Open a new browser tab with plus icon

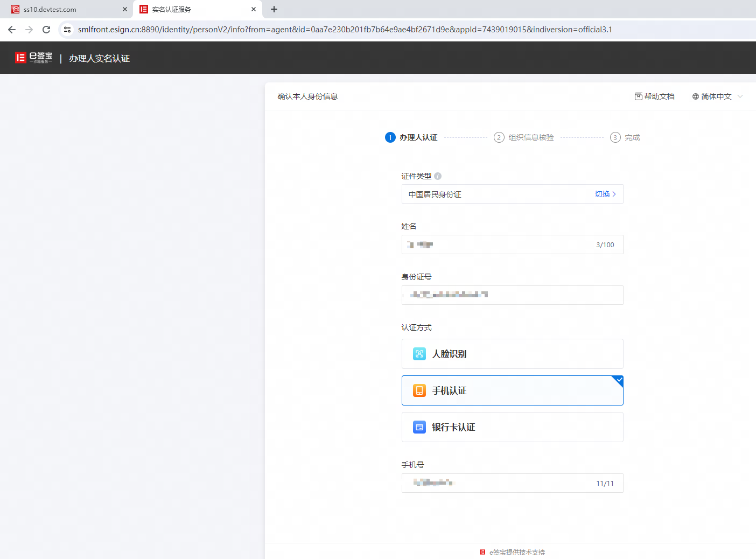click(274, 9)
